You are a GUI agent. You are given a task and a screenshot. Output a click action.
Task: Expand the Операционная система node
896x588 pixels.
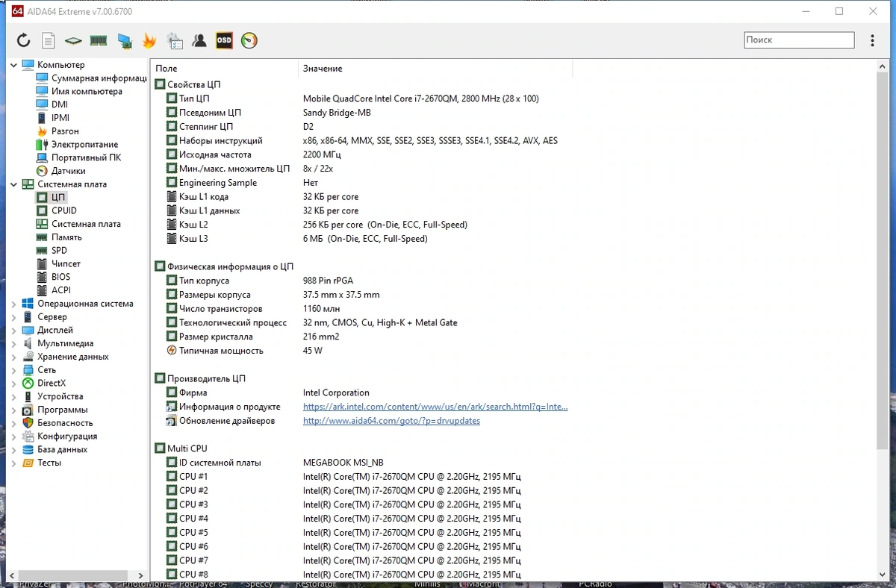(14, 304)
